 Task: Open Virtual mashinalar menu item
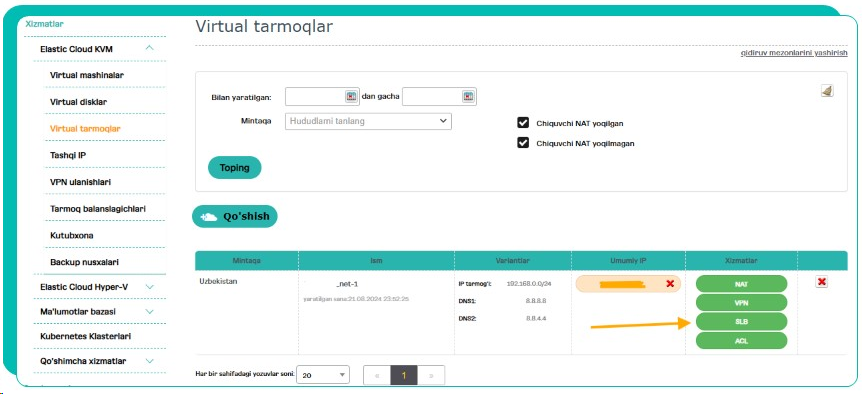[86, 75]
